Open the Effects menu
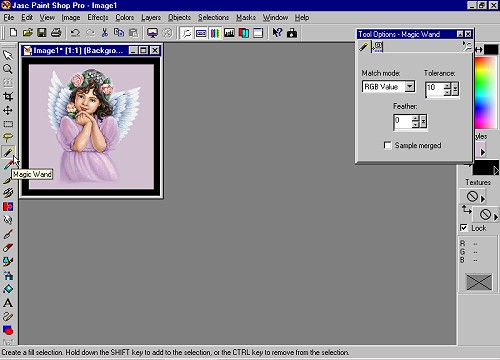The image size is (500, 360). (98, 17)
